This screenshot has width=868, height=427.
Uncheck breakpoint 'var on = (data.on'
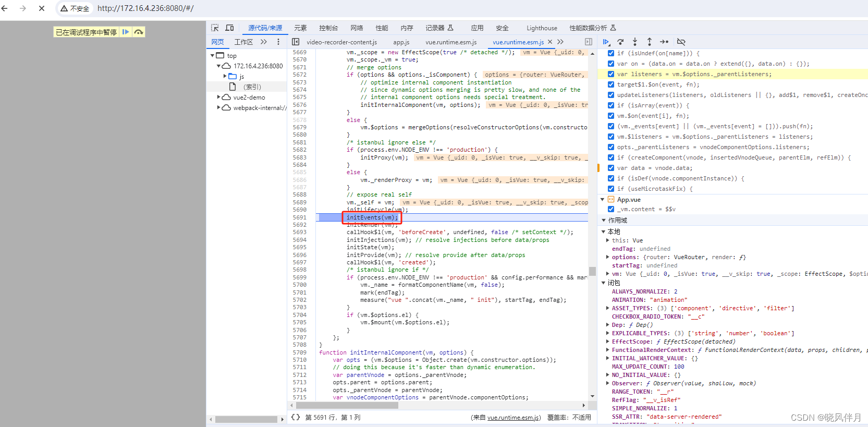tap(611, 64)
